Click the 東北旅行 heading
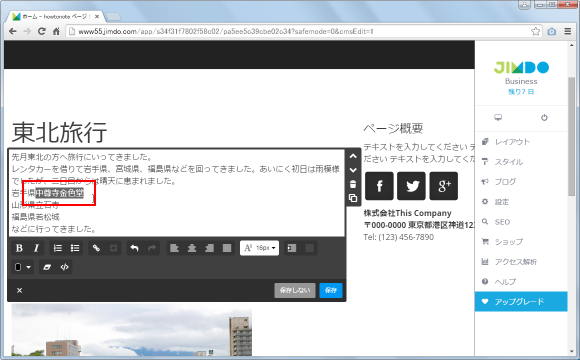This screenshot has width=580, height=360. pyautogui.click(x=59, y=132)
